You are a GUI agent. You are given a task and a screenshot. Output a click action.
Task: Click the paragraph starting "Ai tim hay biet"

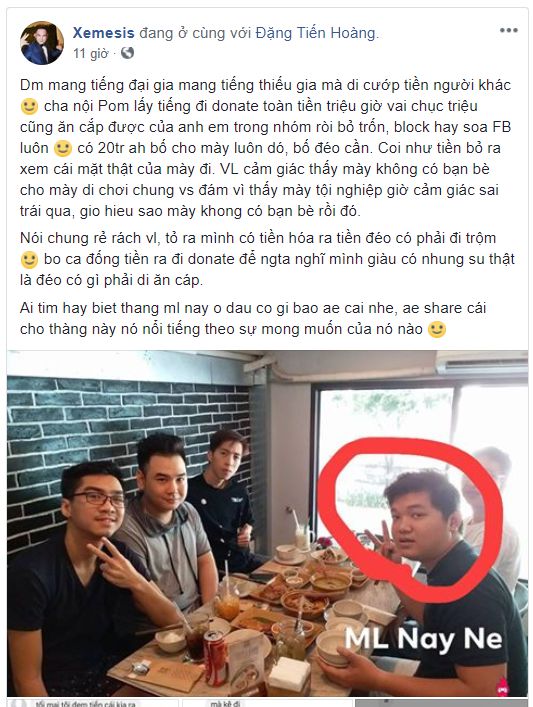pyautogui.click(x=253, y=319)
